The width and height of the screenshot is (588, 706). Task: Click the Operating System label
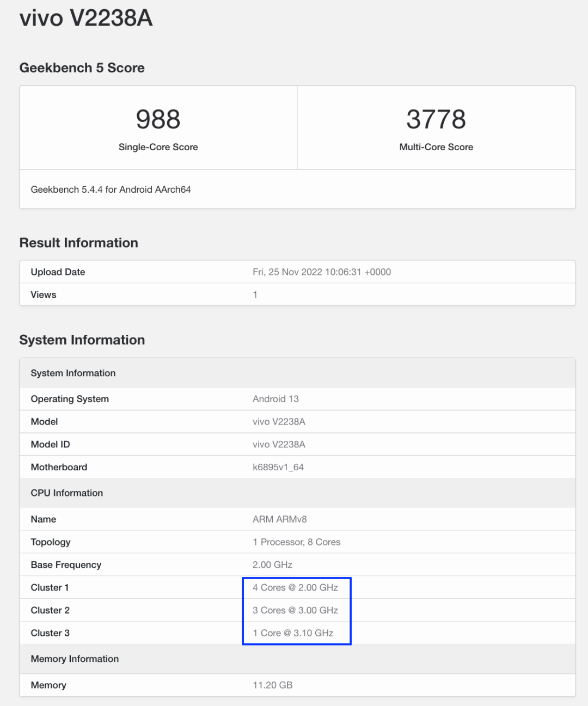pyautogui.click(x=70, y=399)
